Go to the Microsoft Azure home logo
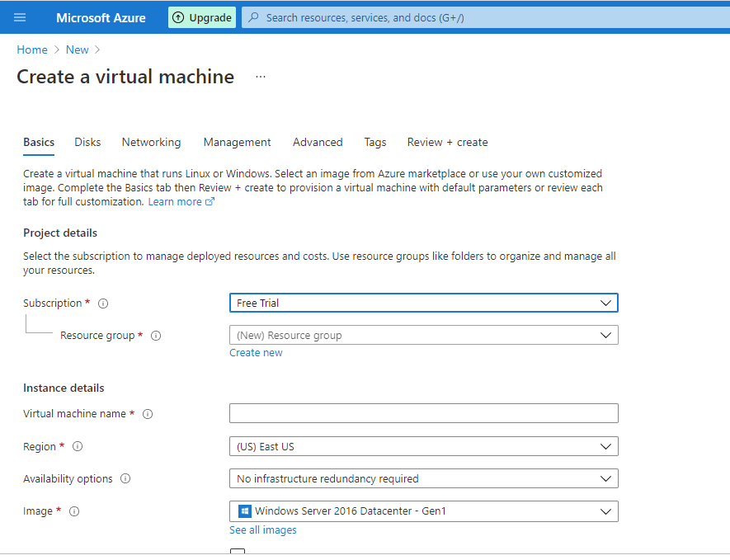This screenshot has height=560, width=730. (101, 17)
